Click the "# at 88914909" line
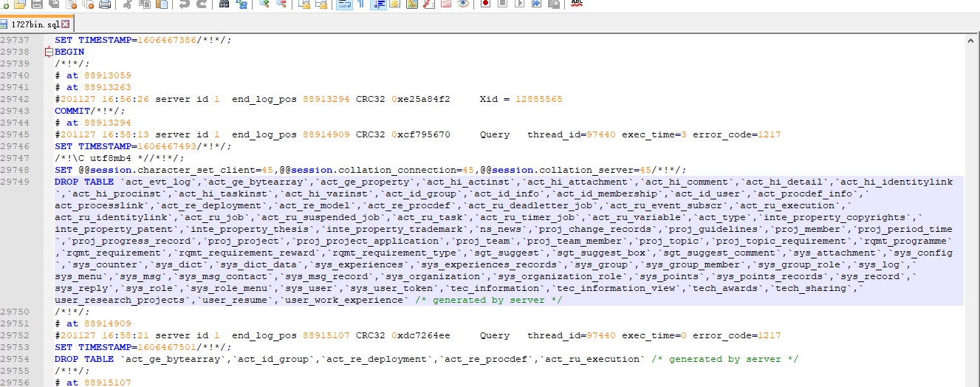The height and width of the screenshot is (387, 980). [x=93, y=323]
